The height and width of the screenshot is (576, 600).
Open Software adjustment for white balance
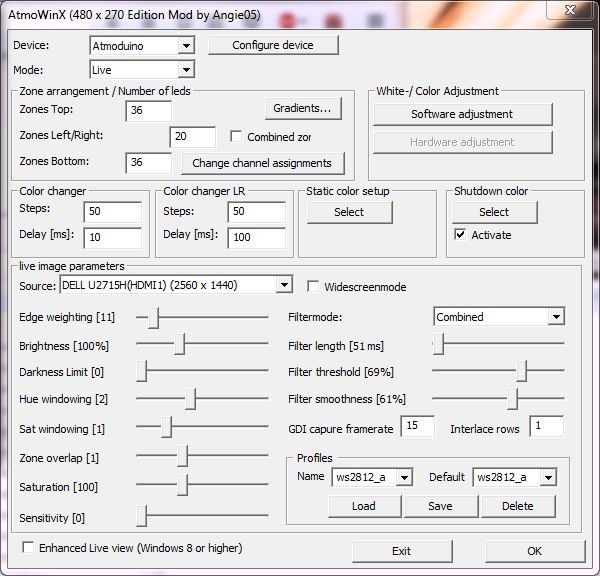tap(461, 114)
